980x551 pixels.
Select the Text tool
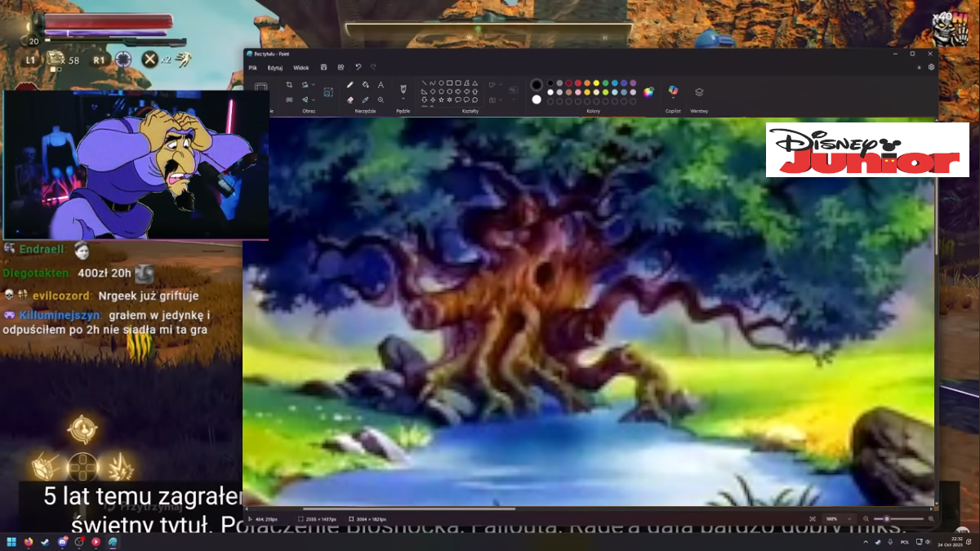(381, 84)
